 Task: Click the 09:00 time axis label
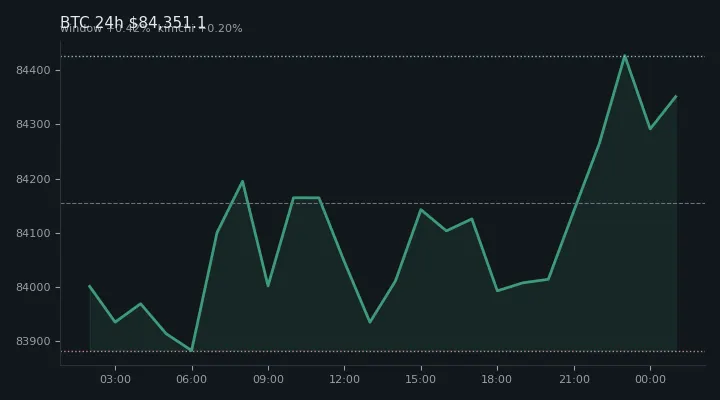(268, 379)
